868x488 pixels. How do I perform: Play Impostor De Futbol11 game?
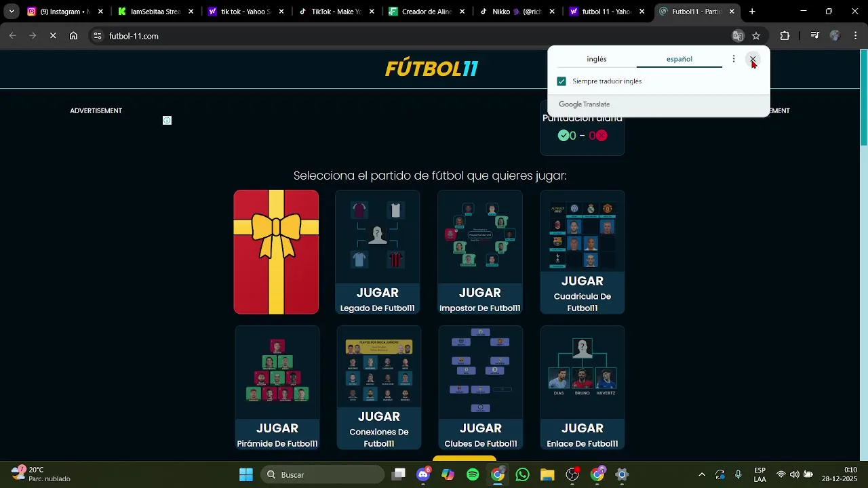click(x=480, y=252)
